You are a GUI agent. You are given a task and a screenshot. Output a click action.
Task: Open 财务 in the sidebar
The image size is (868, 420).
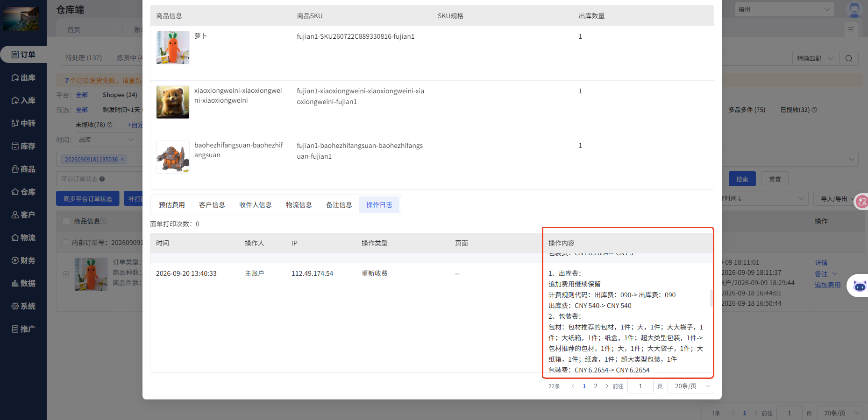coord(23,260)
